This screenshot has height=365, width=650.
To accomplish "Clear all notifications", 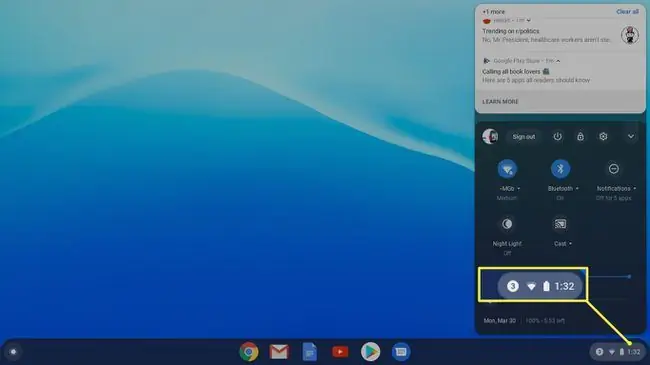I will click(x=627, y=12).
